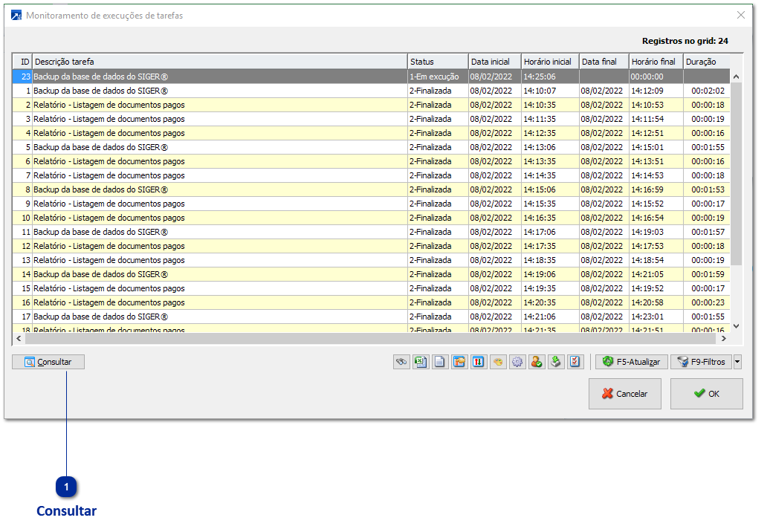
Task: Click the green download arrow icon
Action: click(556, 362)
